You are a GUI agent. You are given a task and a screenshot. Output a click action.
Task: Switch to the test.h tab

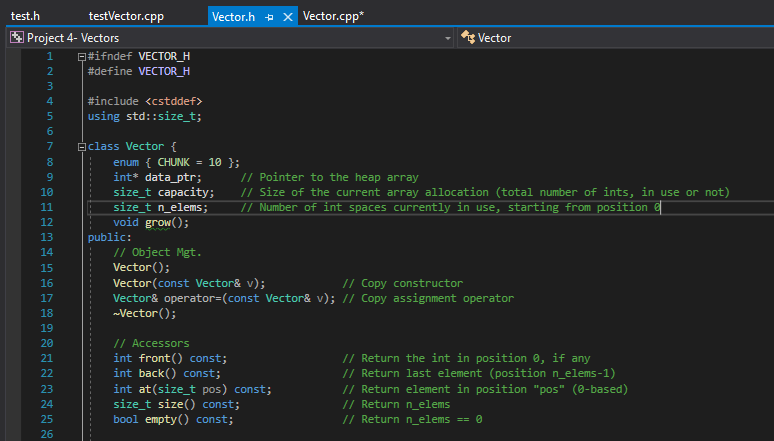(x=25, y=16)
